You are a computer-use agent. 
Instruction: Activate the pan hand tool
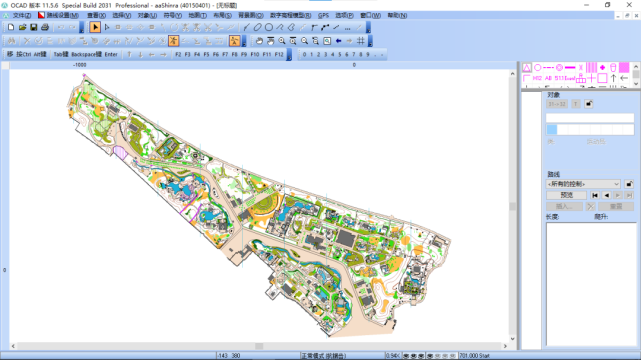tap(259, 41)
